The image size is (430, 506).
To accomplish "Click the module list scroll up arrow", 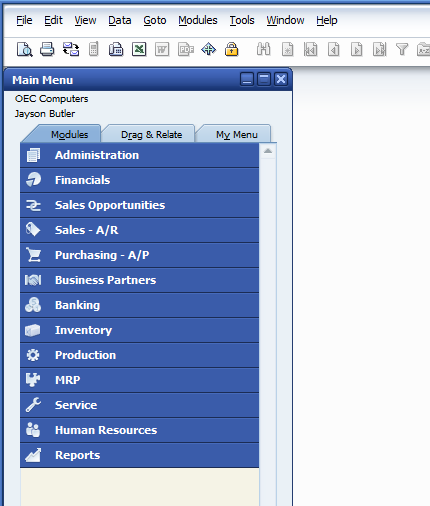I will click(268, 151).
